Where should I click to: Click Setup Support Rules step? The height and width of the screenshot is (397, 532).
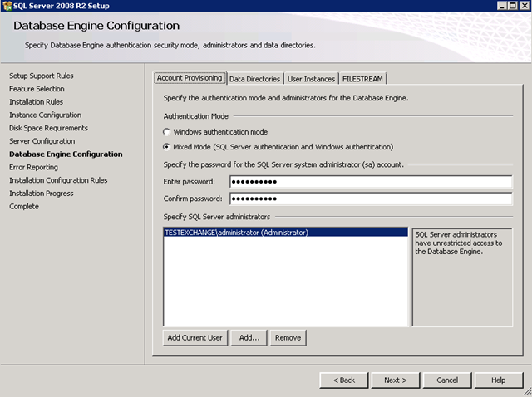point(42,76)
